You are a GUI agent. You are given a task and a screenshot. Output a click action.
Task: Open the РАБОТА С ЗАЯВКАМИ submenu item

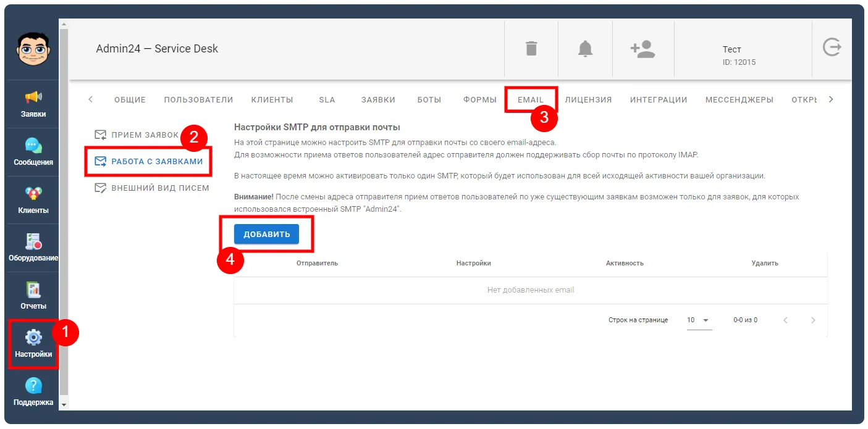point(148,161)
